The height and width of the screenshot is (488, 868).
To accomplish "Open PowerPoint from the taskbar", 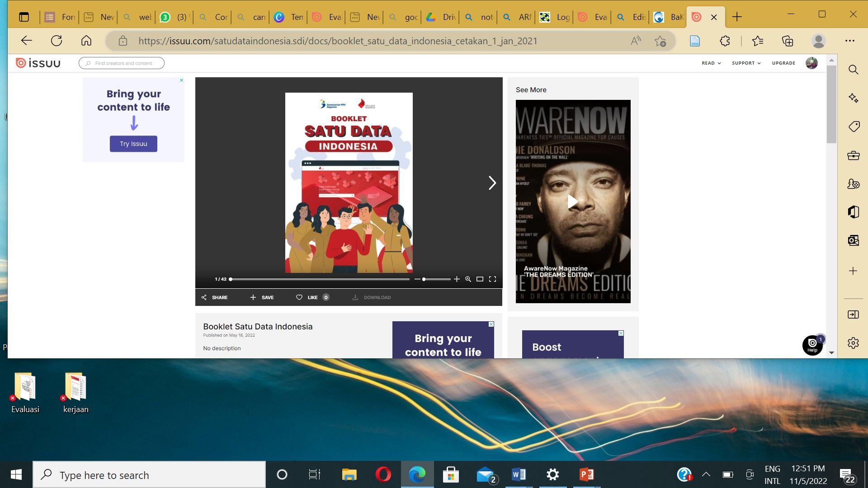I will (x=586, y=474).
